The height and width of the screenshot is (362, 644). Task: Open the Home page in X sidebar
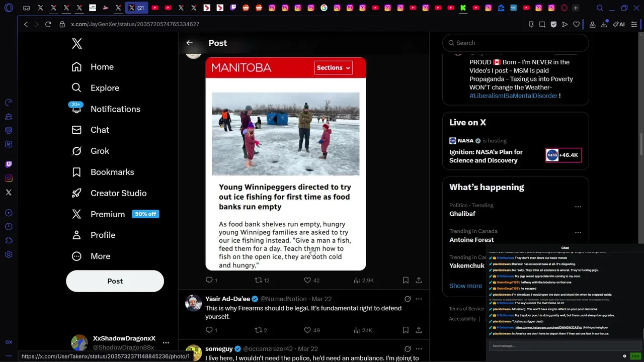click(93, 67)
